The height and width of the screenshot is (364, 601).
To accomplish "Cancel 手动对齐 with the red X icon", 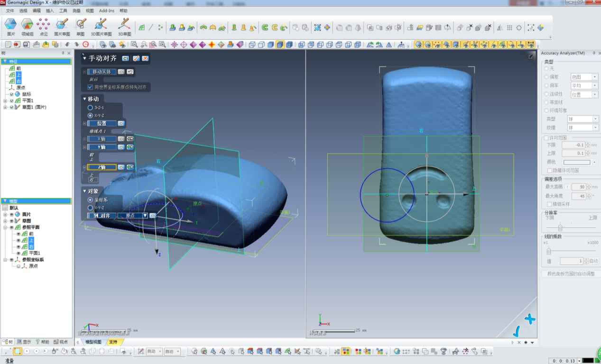I will tap(145, 59).
